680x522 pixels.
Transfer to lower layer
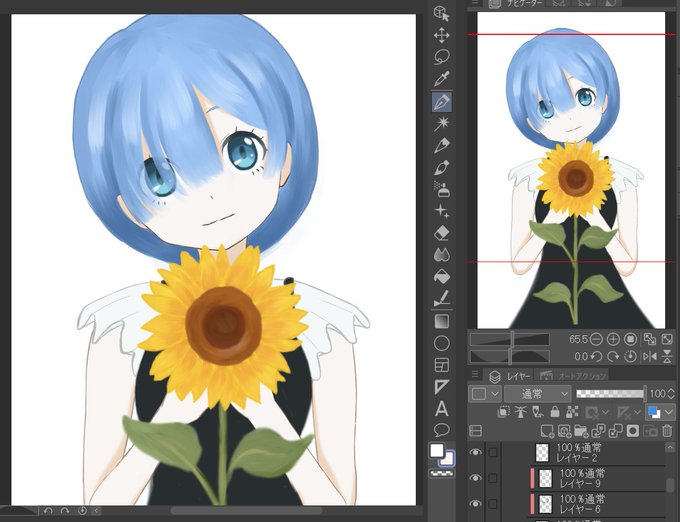tap(598, 431)
